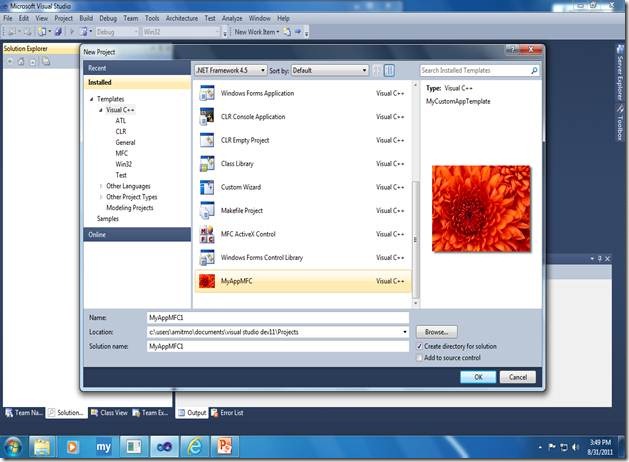The image size is (629, 462).
Task: Open the Toolbox side tab
Action: (620, 123)
